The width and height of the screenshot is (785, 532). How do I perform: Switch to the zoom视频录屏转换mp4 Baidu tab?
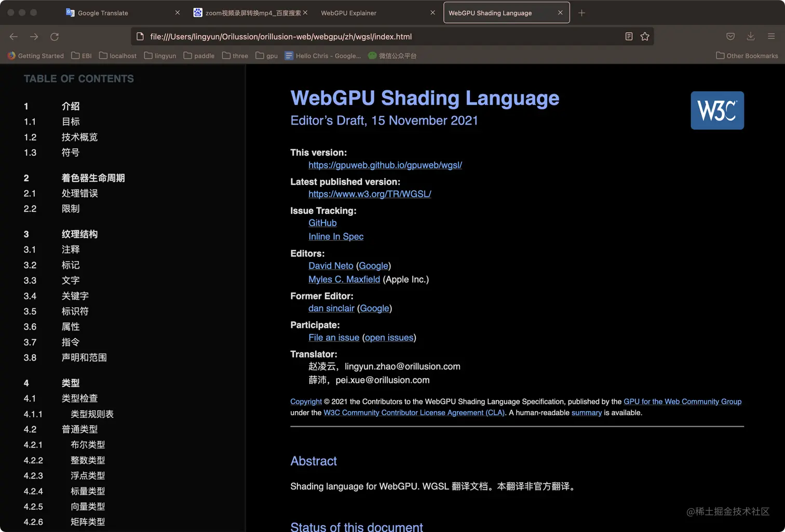point(250,13)
